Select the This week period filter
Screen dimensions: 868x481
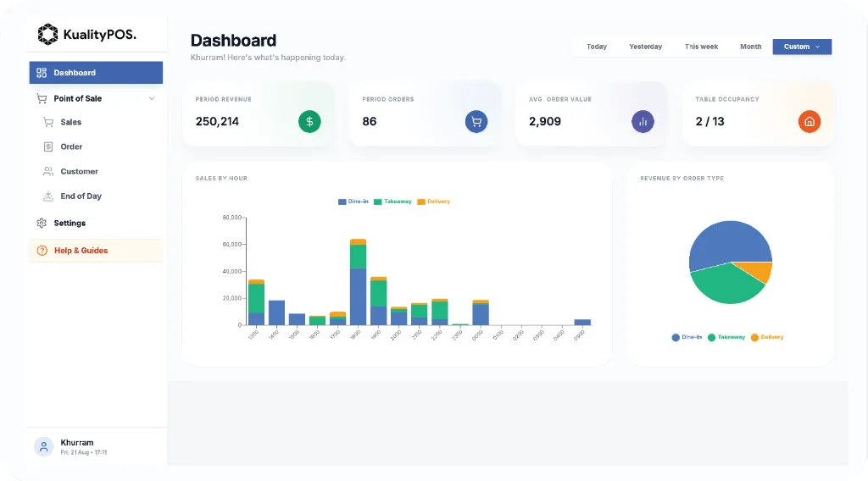[x=701, y=47]
